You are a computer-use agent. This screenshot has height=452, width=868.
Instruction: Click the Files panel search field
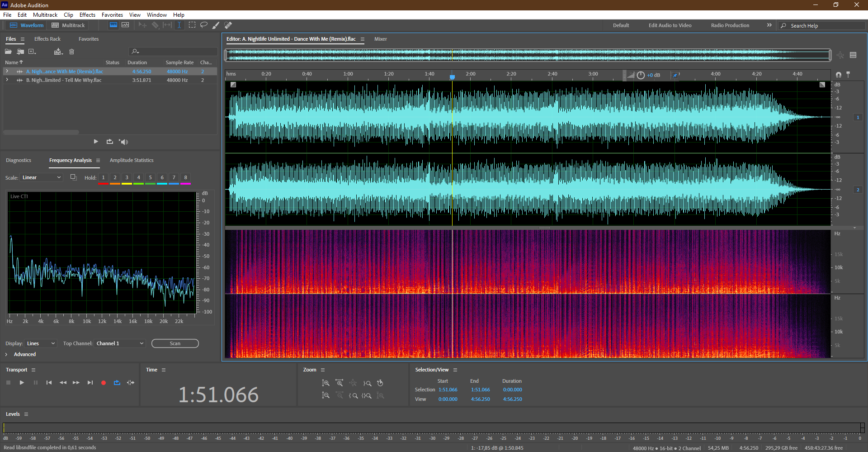pyautogui.click(x=173, y=52)
